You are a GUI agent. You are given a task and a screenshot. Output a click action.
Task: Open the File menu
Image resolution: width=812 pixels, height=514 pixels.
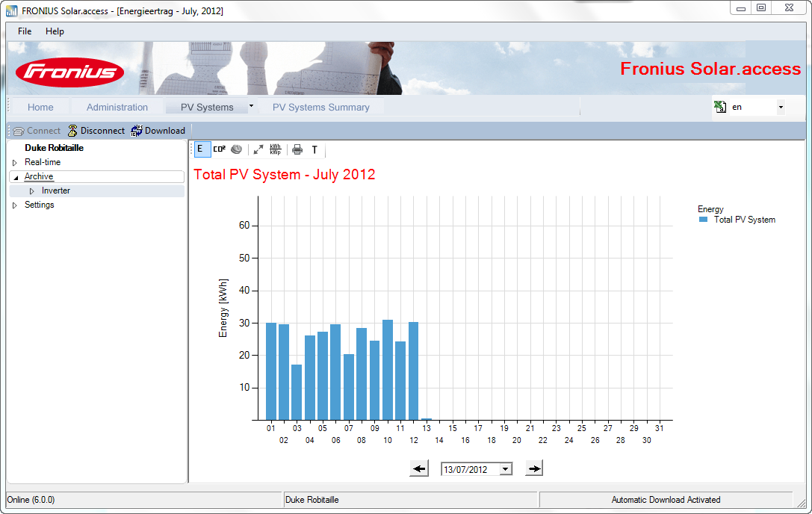coord(25,31)
